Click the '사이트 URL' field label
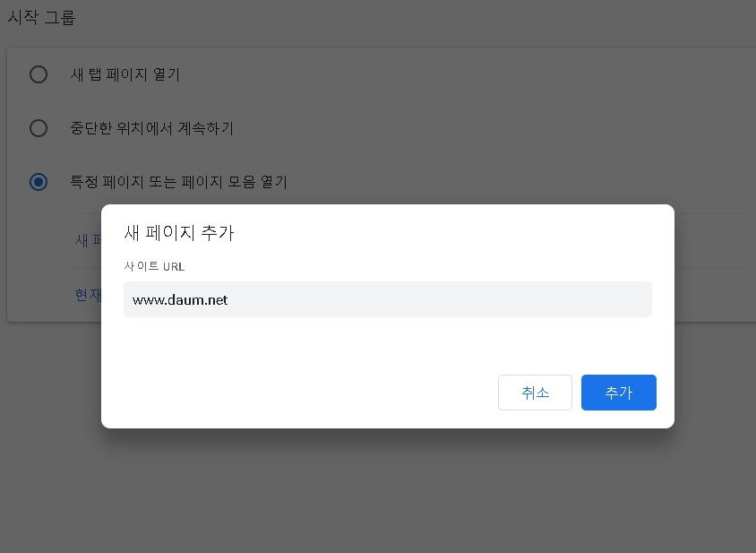The width and height of the screenshot is (756, 553). tap(154, 266)
